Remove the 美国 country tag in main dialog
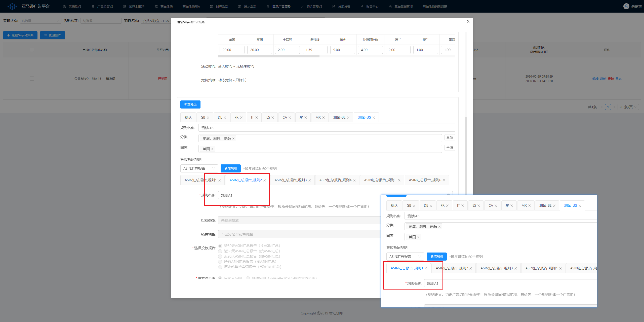 pos(212,149)
